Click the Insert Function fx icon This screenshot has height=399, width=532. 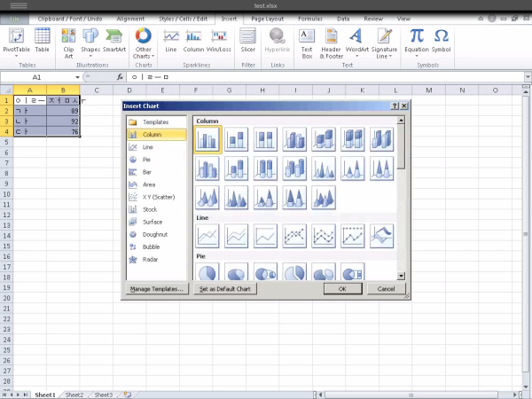[120, 77]
